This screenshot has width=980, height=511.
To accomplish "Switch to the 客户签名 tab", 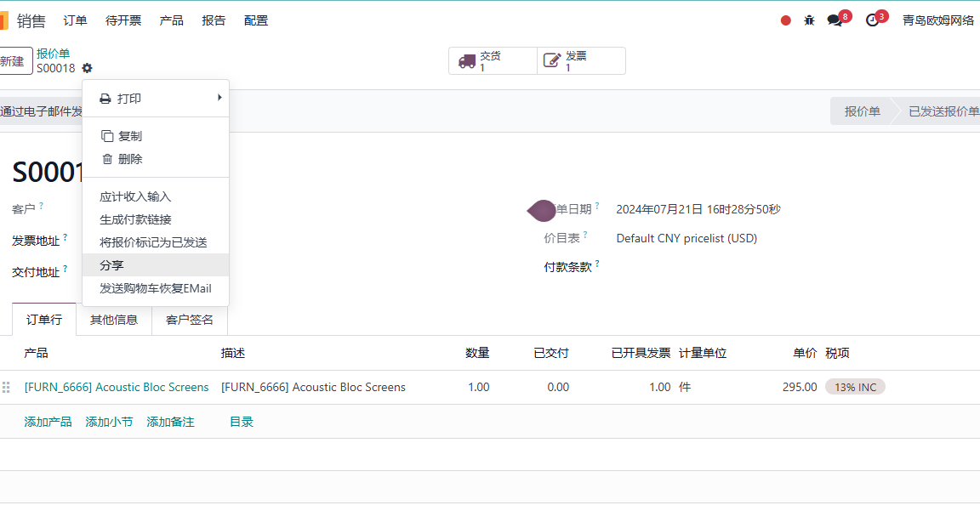I will pos(190,320).
